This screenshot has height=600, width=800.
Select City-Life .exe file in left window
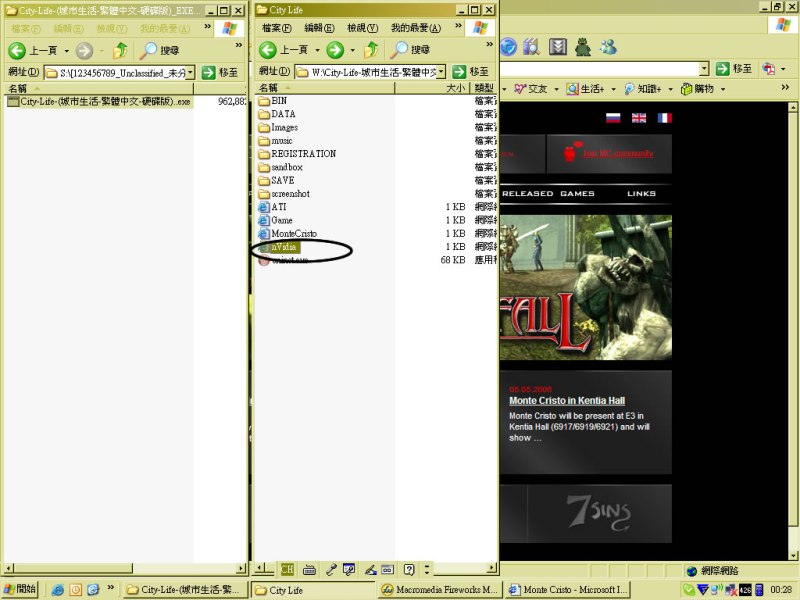99,101
